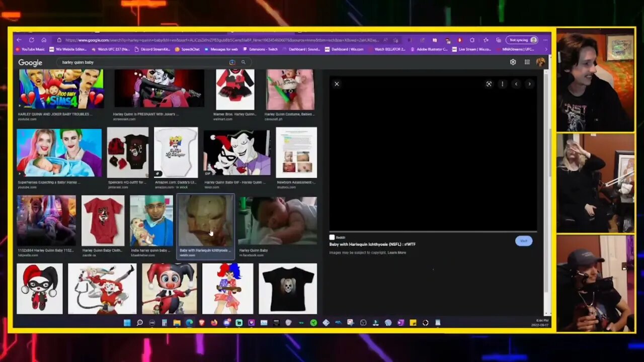Launch File Explorer from the taskbar

177,323
